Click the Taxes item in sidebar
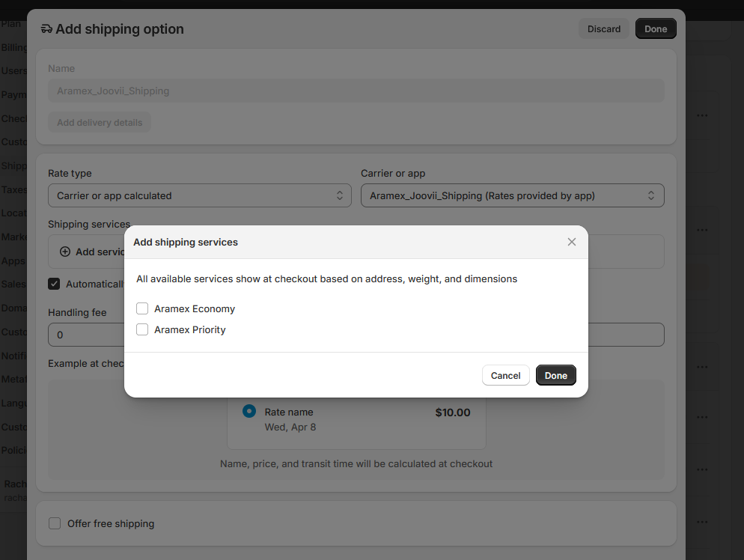The image size is (744, 560). pos(13,190)
